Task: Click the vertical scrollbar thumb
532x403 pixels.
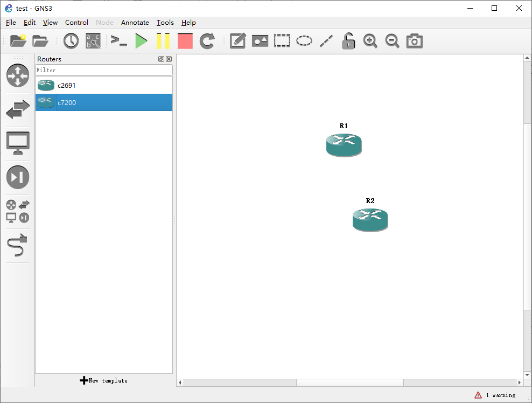Action: pos(527,217)
